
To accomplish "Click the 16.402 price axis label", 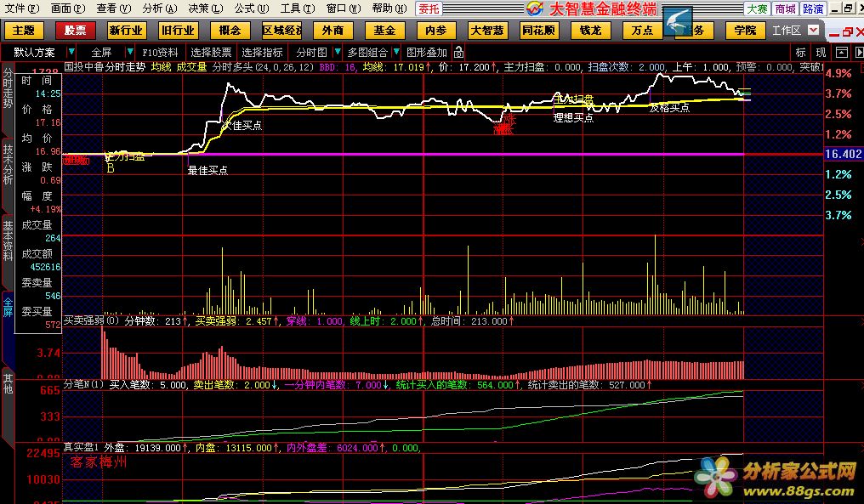I will [843, 154].
